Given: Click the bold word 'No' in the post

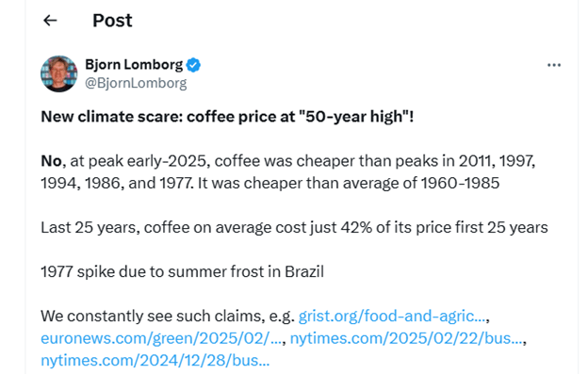Looking at the screenshot, I should pyautogui.click(x=51, y=161).
